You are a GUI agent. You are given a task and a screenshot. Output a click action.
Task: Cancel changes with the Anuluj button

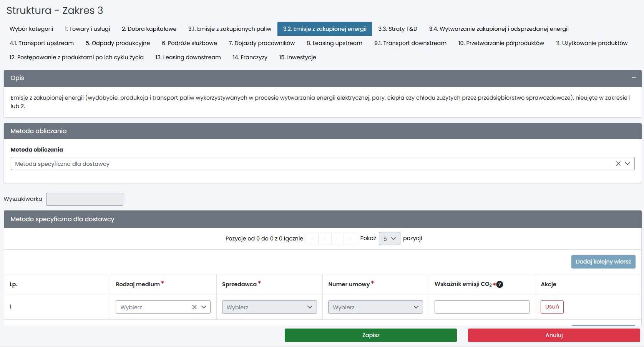pos(554,335)
